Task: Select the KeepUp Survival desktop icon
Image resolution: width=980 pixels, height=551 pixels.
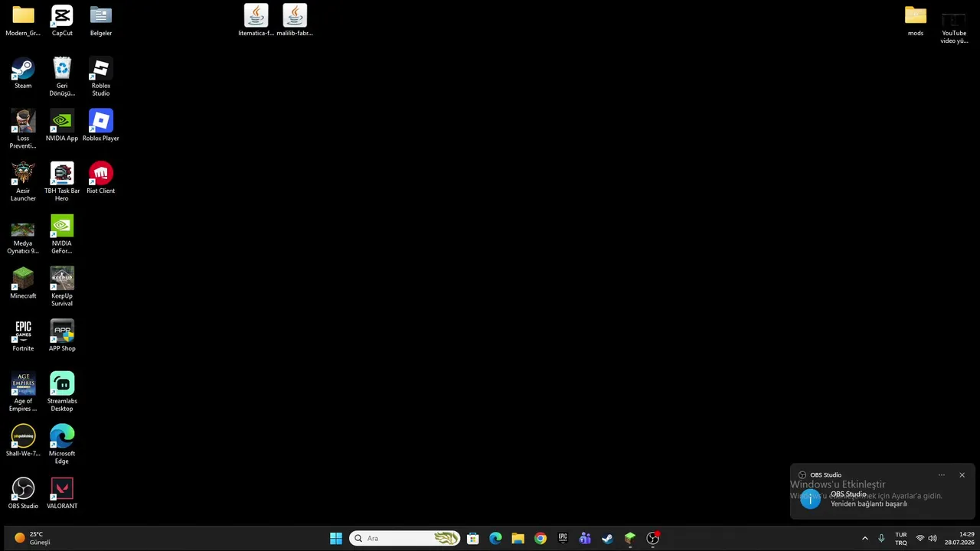Action: 62,287
